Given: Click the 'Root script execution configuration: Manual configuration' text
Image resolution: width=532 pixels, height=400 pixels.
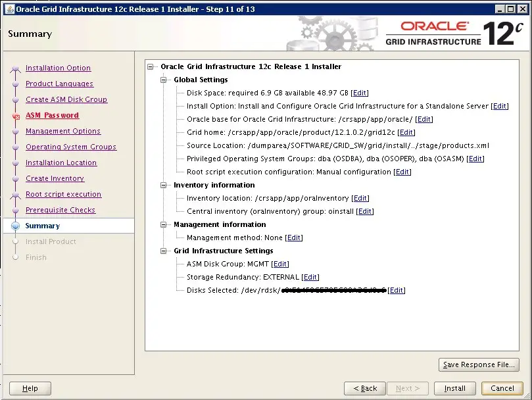Looking at the screenshot, I should click(x=289, y=172).
